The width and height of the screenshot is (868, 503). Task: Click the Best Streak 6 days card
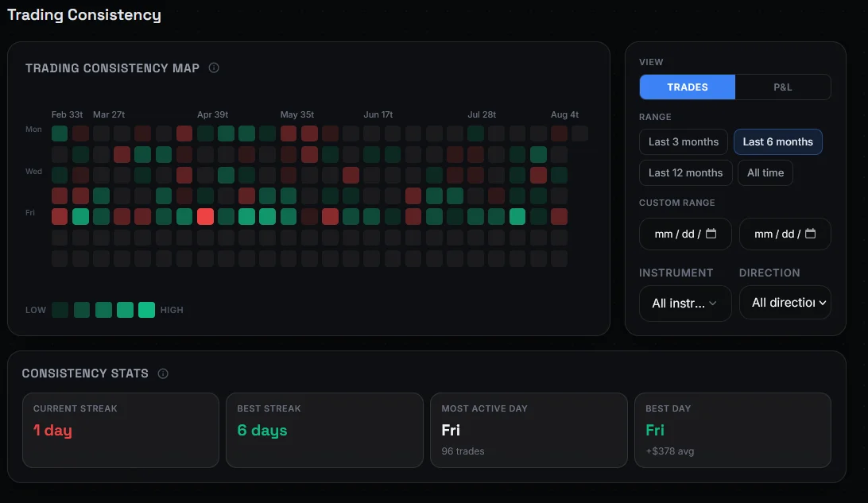click(x=324, y=431)
